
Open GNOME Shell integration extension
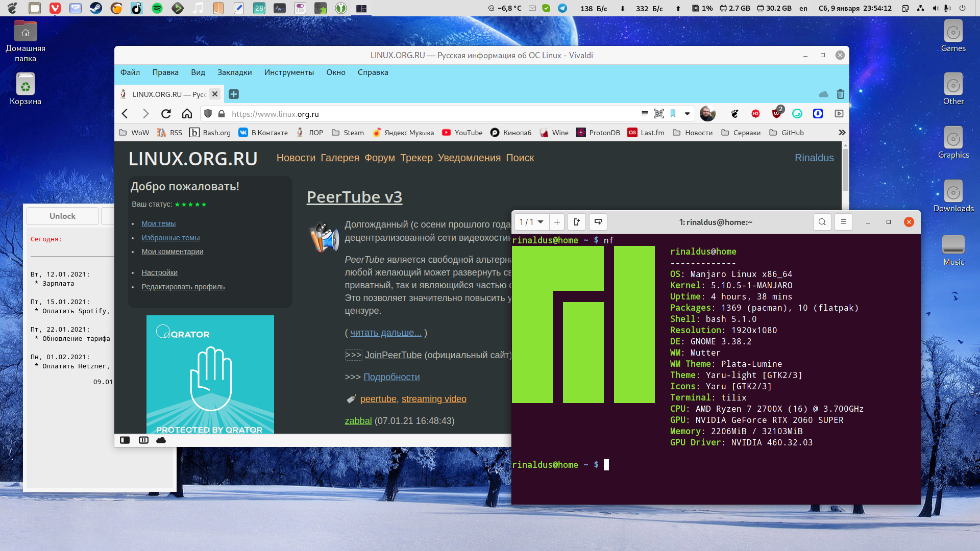(x=734, y=113)
